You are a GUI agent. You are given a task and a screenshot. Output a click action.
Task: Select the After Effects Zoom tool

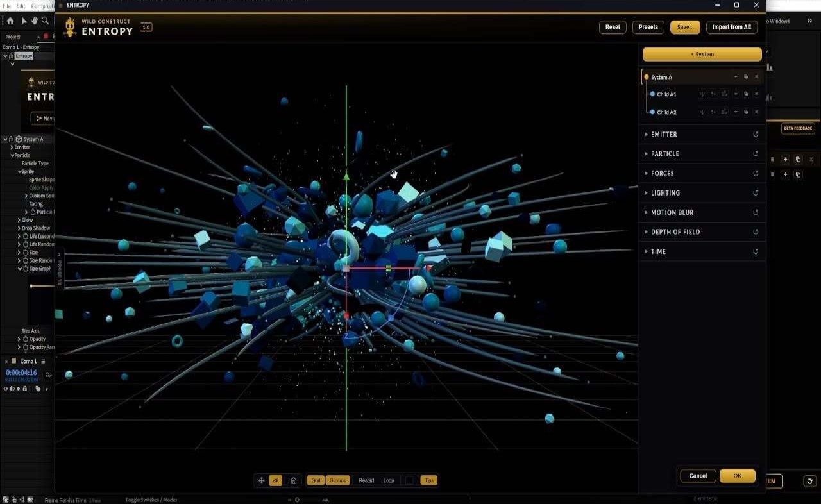point(45,21)
